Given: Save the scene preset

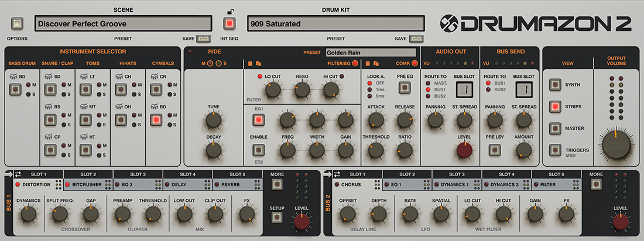Looking at the screenshot, I should (x=203, y=39).
